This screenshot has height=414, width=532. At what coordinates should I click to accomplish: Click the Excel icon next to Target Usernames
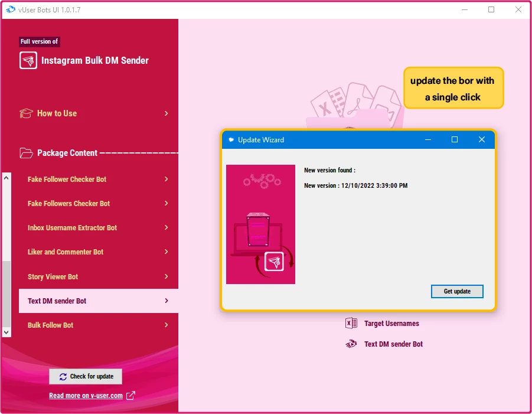click(351, 323)
